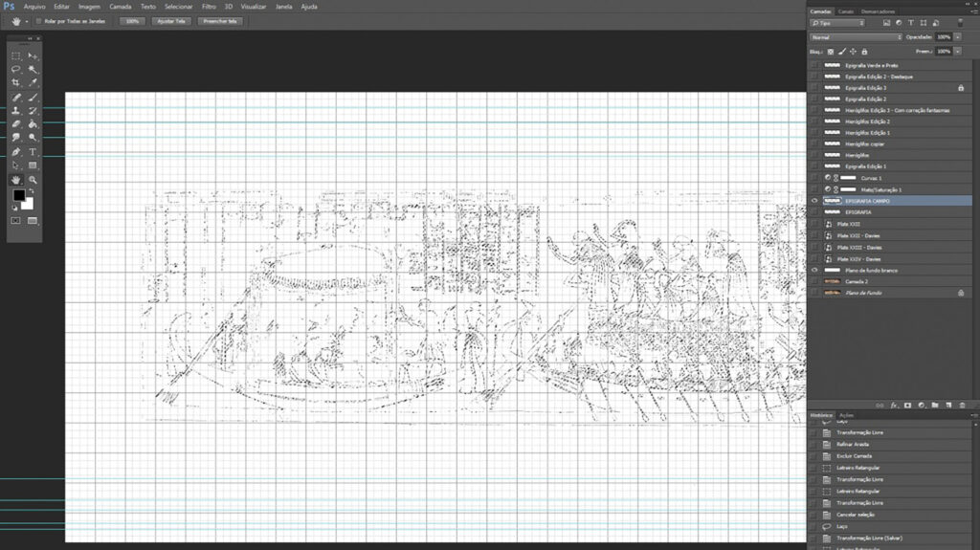Create new adjustment layer icon
980x550 pixels.
pyautogui.click(x=922, y=406)
